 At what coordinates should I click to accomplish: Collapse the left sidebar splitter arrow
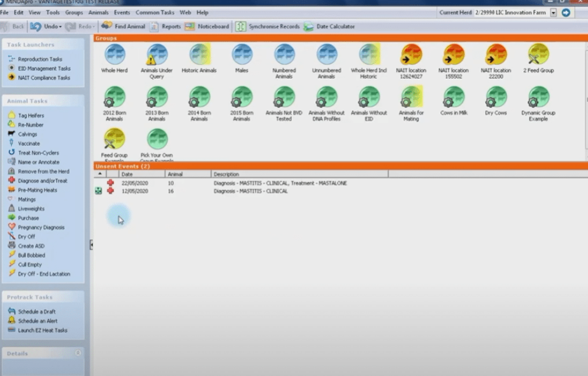point(91,245)
